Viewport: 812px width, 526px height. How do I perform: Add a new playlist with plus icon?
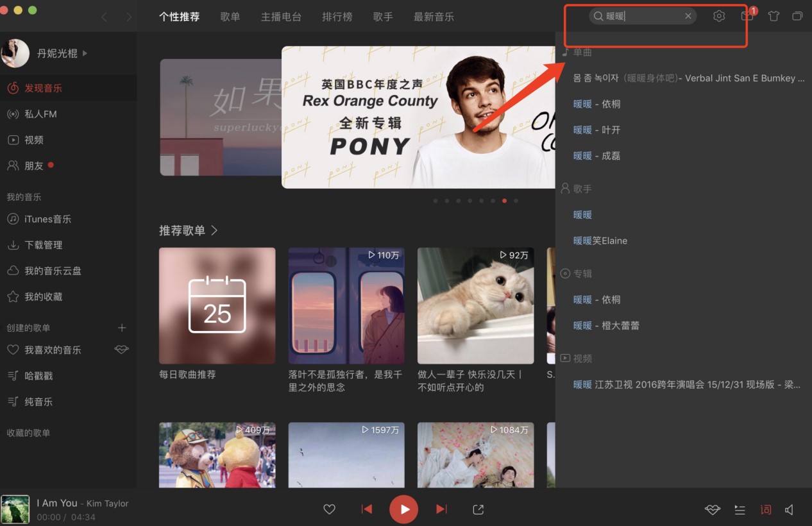(x=122, y=328)
